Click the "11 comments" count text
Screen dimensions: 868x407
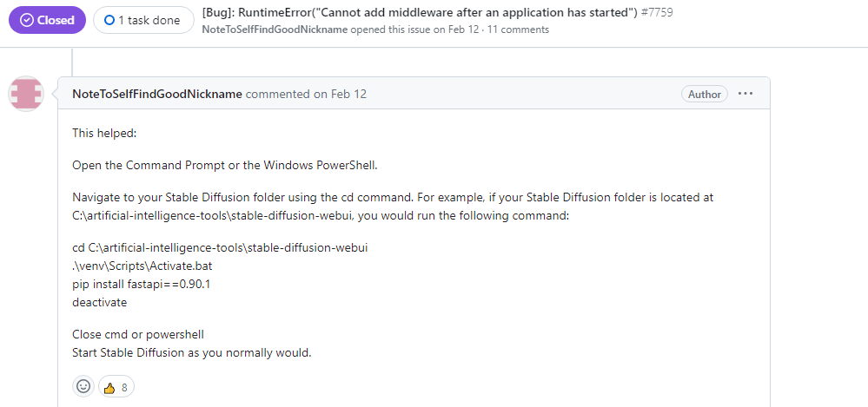[518, 30]
